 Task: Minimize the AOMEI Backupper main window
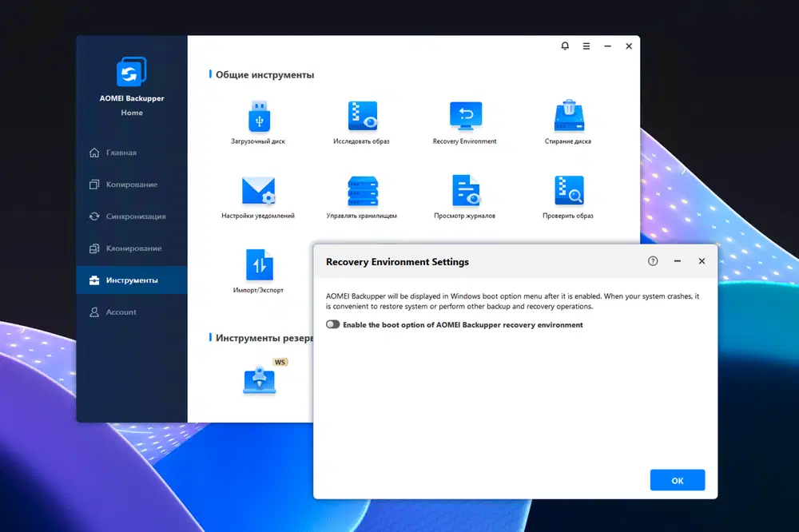click(x=607, y=46)
